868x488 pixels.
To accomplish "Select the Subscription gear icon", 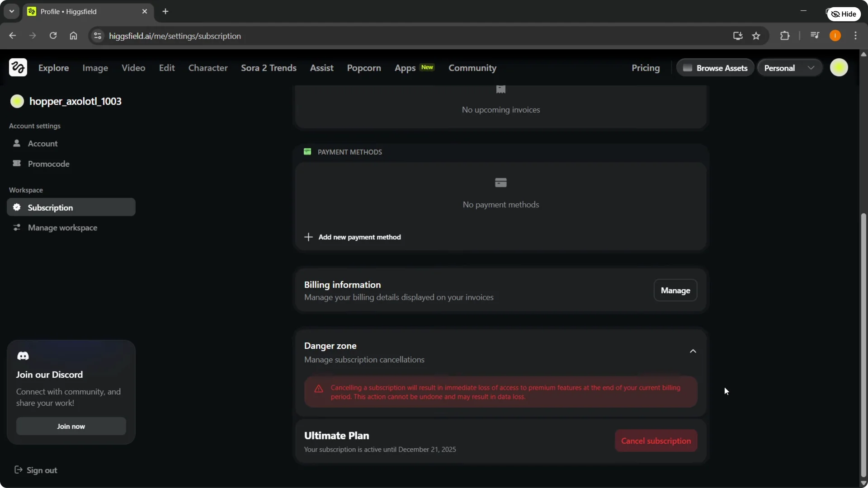I will tap(17, 207).
